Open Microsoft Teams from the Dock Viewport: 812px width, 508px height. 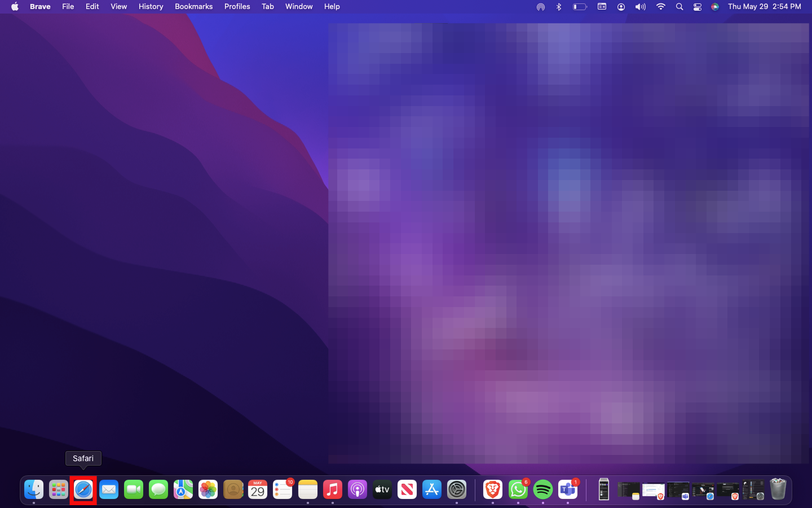[568, 489]
